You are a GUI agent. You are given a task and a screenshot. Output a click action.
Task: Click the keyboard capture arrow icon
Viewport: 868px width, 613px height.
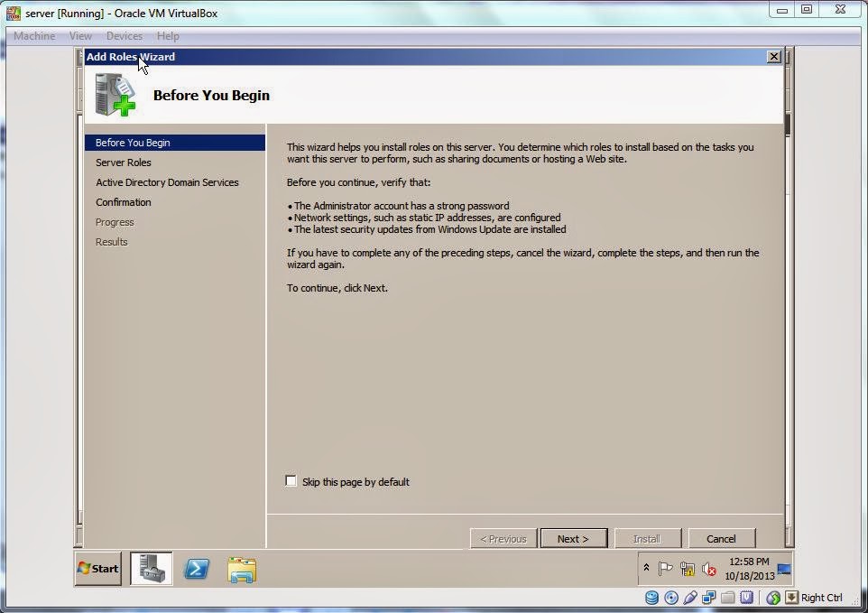tap(791, 598)
